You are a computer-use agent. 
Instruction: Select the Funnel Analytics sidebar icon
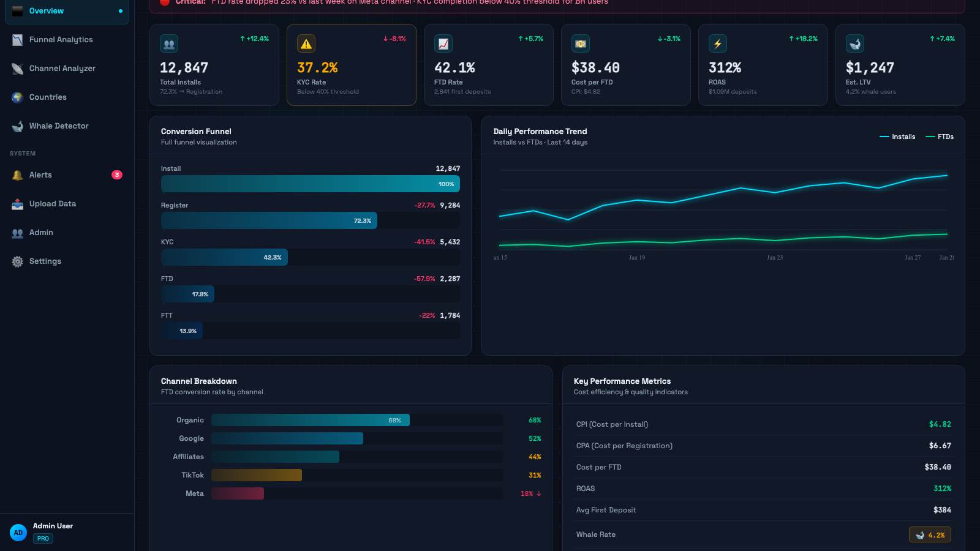click(17, 39)
